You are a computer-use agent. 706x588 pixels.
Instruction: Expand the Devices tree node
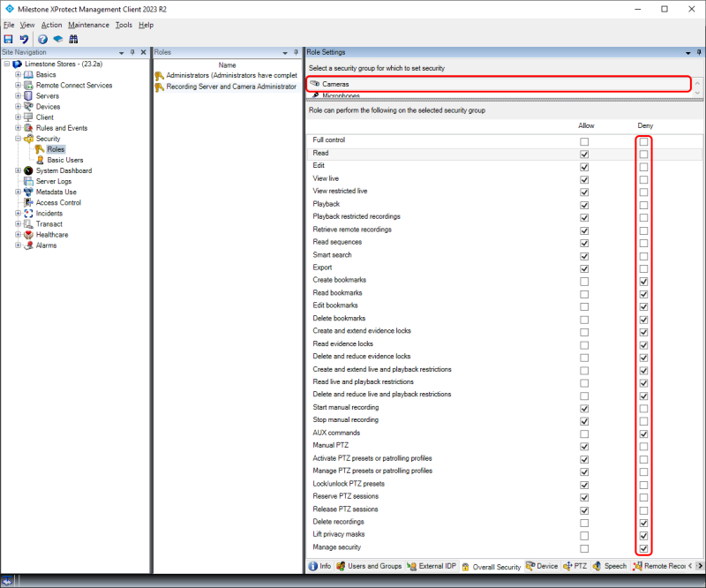coord(19,106)
